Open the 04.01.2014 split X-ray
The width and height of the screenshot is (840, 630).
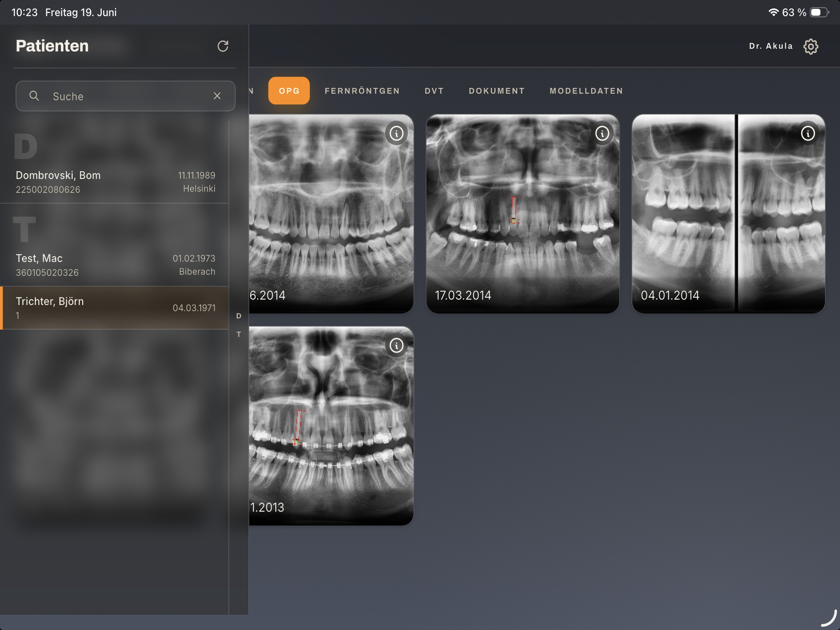728,214
